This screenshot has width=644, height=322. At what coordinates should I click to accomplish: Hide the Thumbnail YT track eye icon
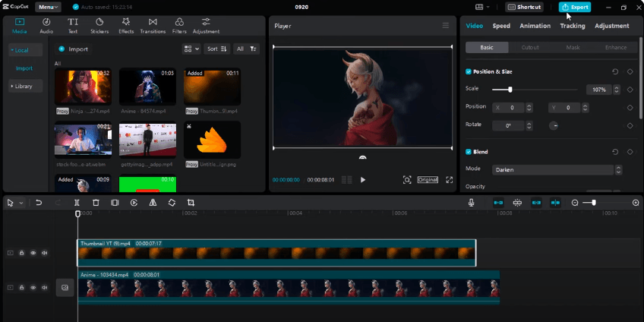(33, 253)
